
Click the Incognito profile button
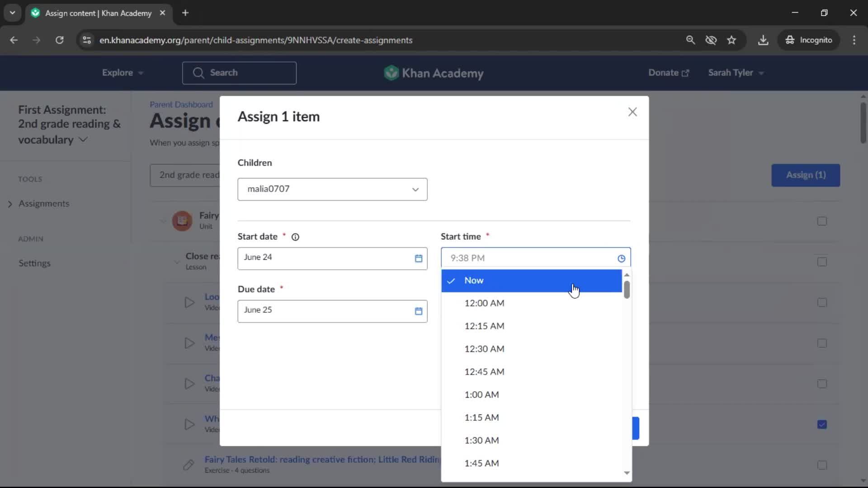(809, 40)
